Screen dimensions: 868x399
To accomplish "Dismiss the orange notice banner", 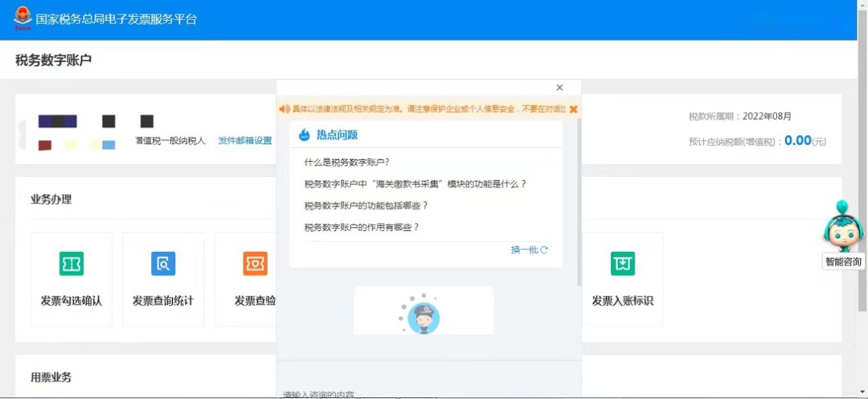I will (573, 109).
